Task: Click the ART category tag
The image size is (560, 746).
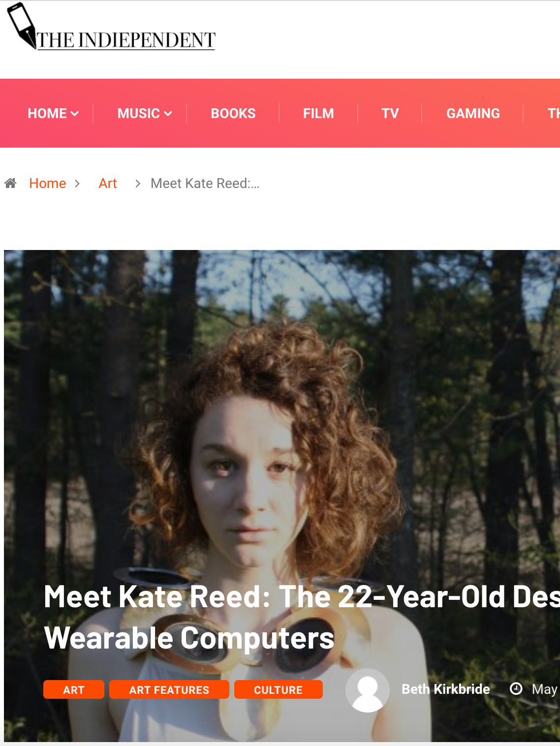Action: (x=74, y=689)
